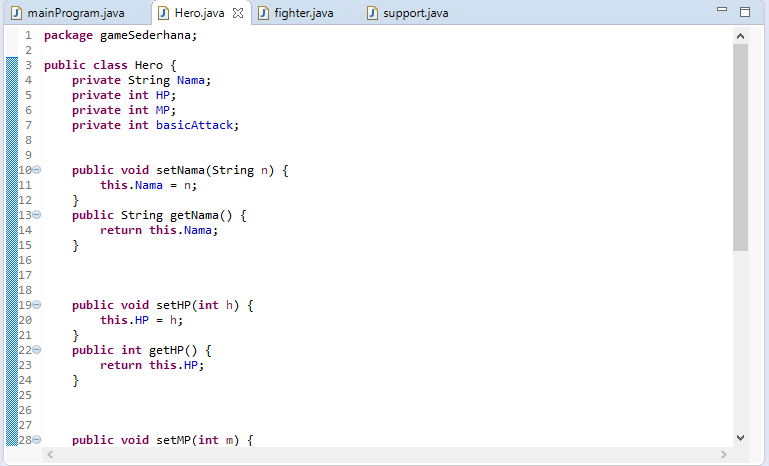The height and width of the screenshot is (466, 769).
Task: Click the field 'MP' declaration on line 6
Action: [x=163, y=110]
